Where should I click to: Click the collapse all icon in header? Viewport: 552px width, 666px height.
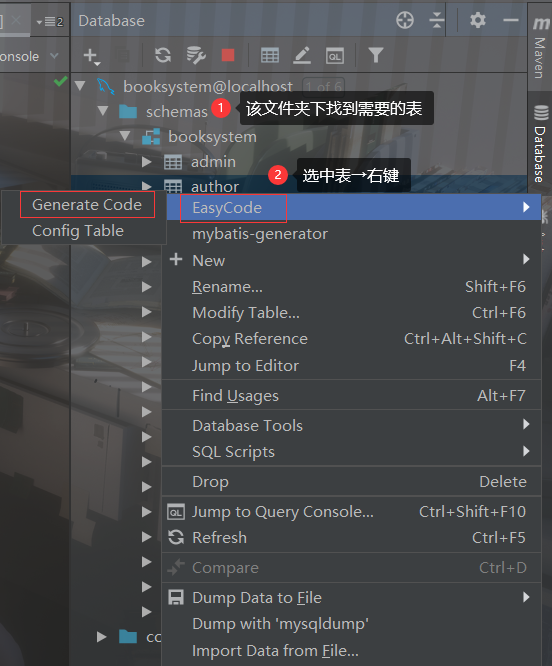pos(437,20)
